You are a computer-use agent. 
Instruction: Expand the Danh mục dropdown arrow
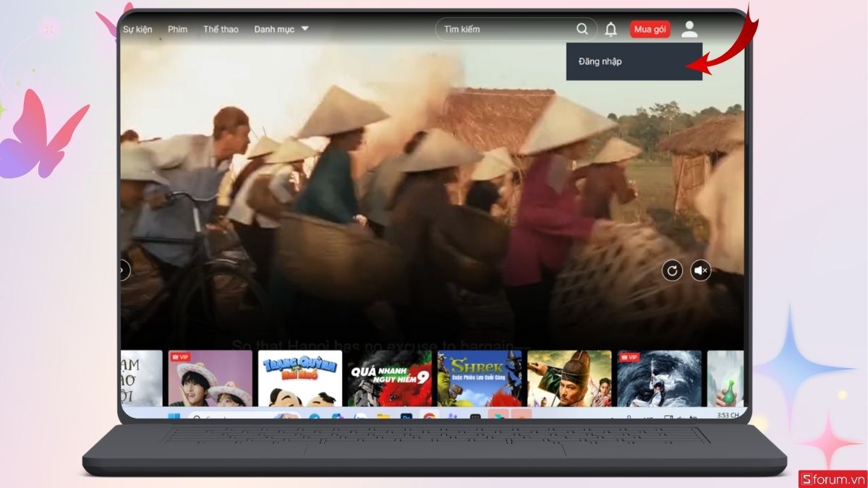(305, 29)
